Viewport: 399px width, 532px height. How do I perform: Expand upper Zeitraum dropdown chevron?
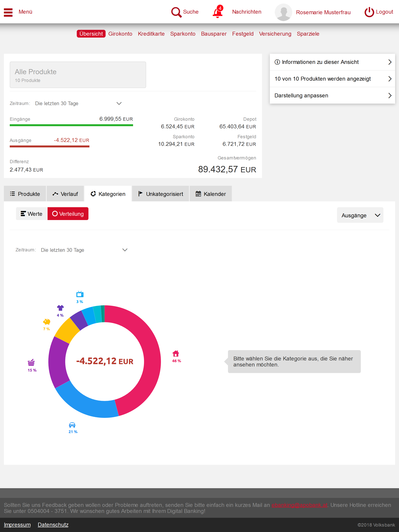(x=119, y=103)
